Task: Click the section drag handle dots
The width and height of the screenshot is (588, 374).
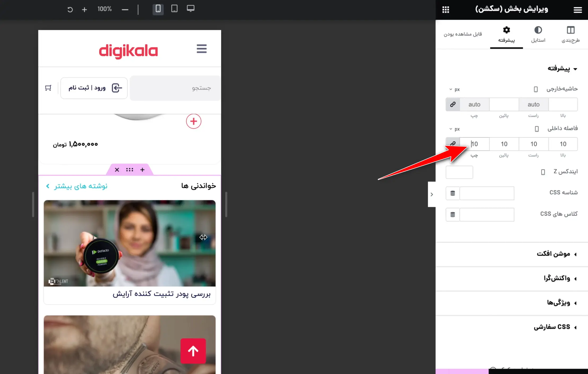Action: coord(129,170)
